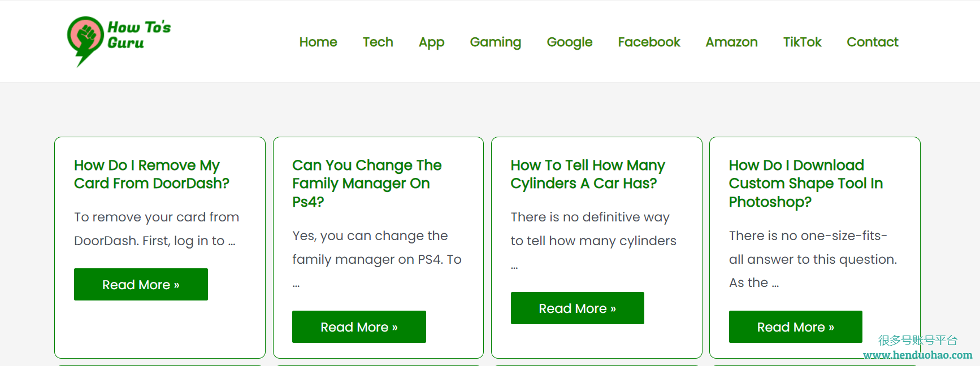Go to the Contact page
Image resolution: width=980 pixels, height=366 pixels.
(x=872, y=42)
